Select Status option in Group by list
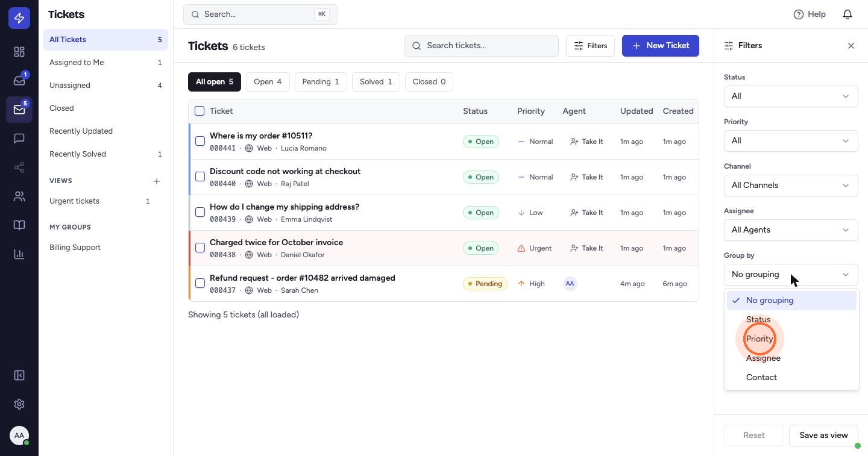Image resolution: width=868 pixels, height=456 pixels. pyautogui.click(x=791, y=320)
